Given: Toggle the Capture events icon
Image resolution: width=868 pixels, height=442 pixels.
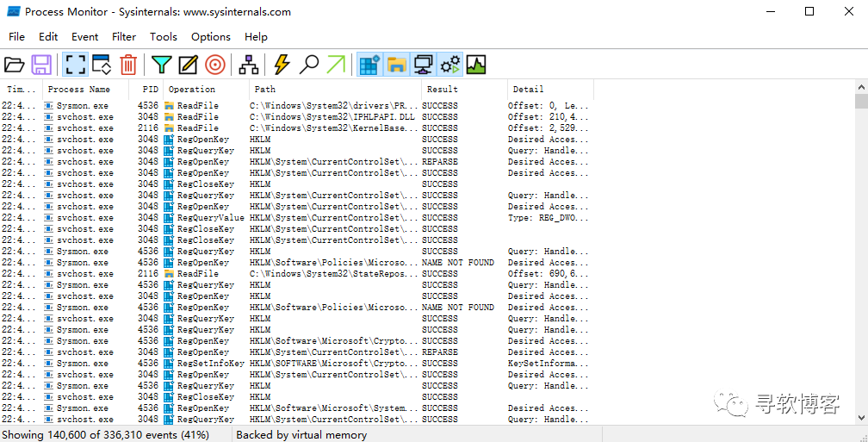Looking at the screenshot, I should click(75, 65).
